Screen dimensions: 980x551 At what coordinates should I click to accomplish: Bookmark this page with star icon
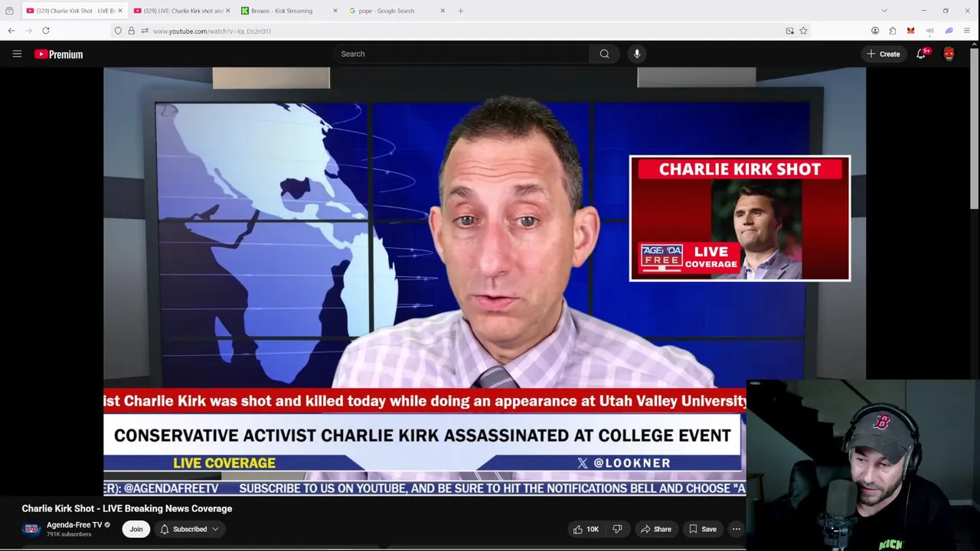(x=803, y=31)
